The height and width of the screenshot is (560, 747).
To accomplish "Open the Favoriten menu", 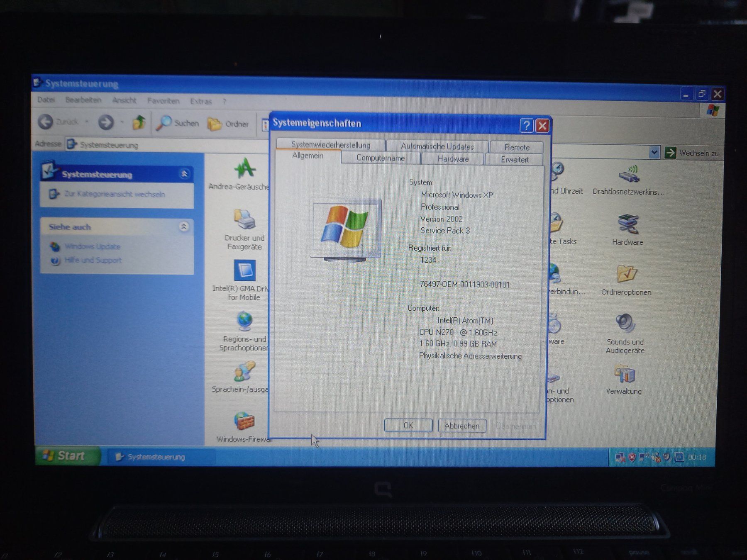I will [x=163, y=101].
